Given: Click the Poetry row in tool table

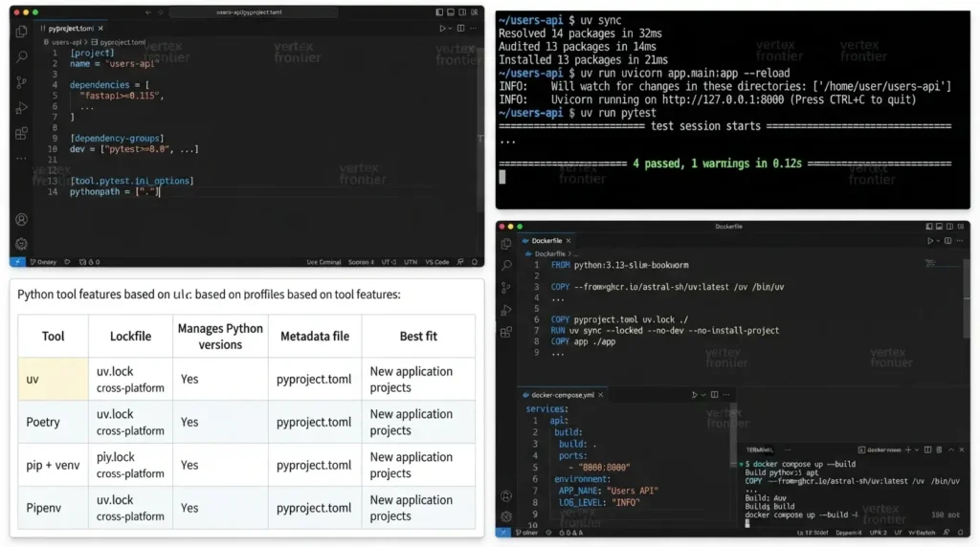Looking at the screenshot, I should 247,422.
